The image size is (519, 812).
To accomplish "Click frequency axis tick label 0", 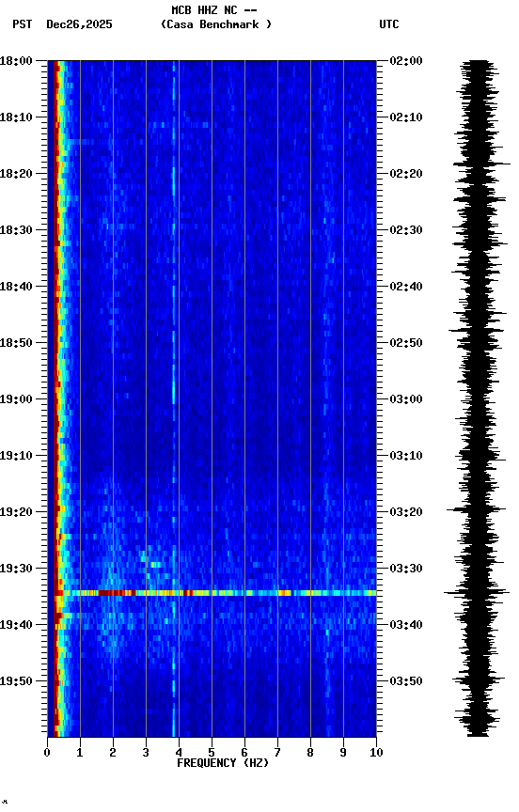I will (47, 753).
